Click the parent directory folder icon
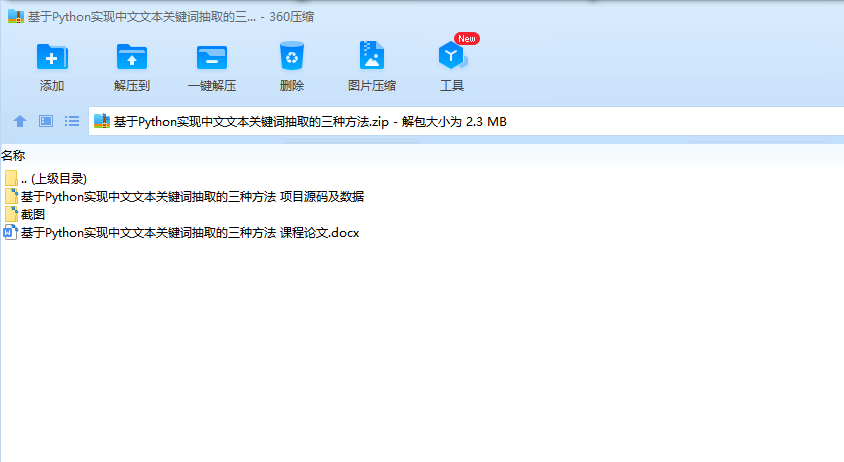 pyautogui.click(x=11, y=178)
